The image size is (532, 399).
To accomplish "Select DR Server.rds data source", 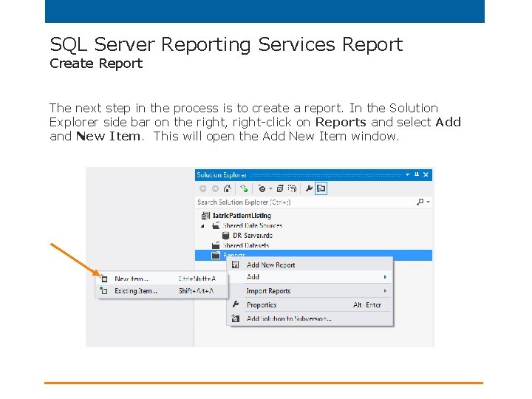I will 253,236.
